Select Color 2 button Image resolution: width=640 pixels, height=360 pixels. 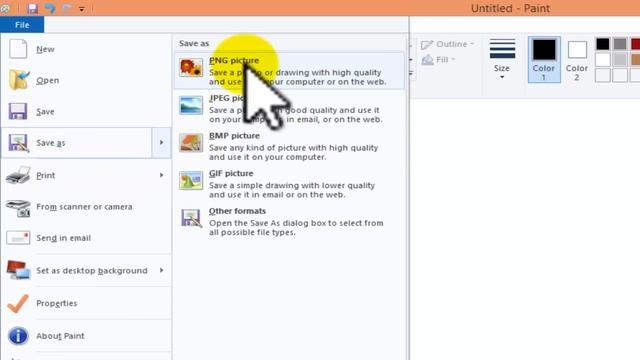pyautogui.click(x=577, y=60)
